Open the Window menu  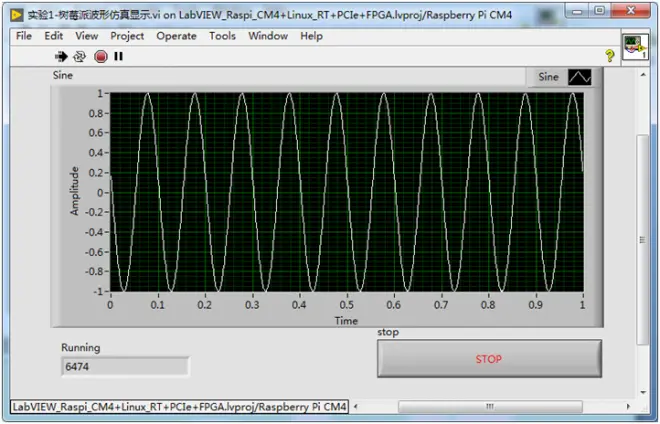pyautogui.click(x=268, y=36)
